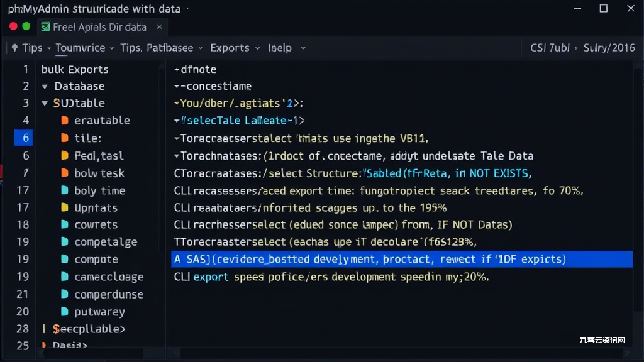
Task: Click the CLI export spees pofice line
Action: click(331, 277)
